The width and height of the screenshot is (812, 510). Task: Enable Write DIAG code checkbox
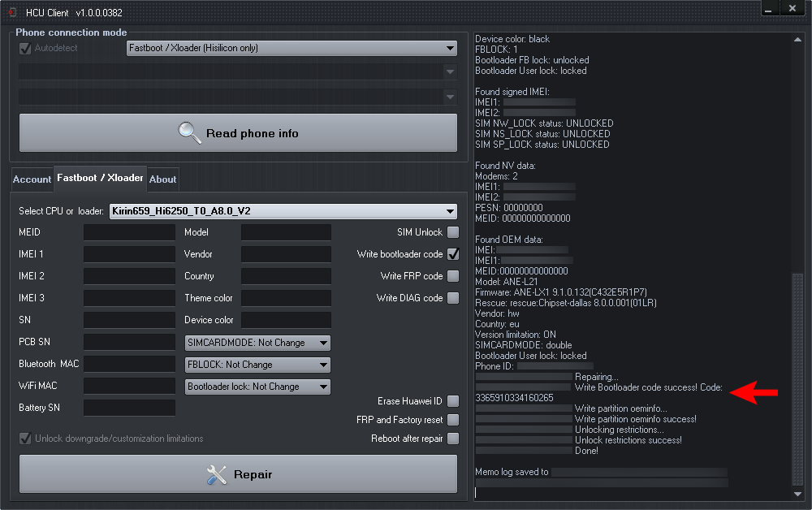click(453, 298)
